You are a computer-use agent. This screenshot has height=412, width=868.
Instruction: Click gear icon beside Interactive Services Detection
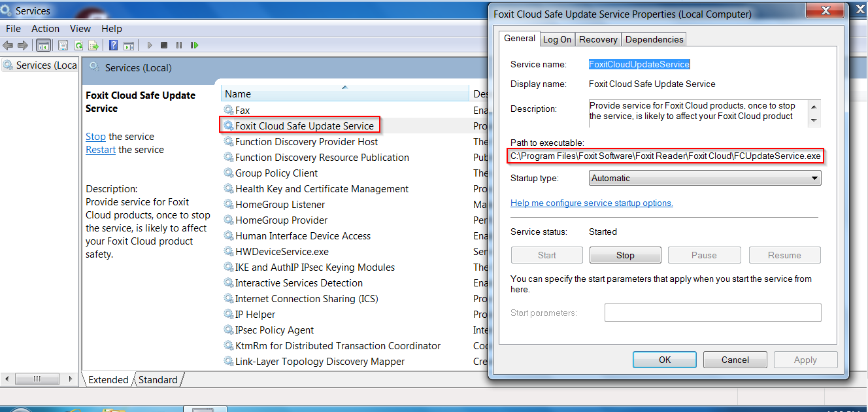tap(229, 283)
